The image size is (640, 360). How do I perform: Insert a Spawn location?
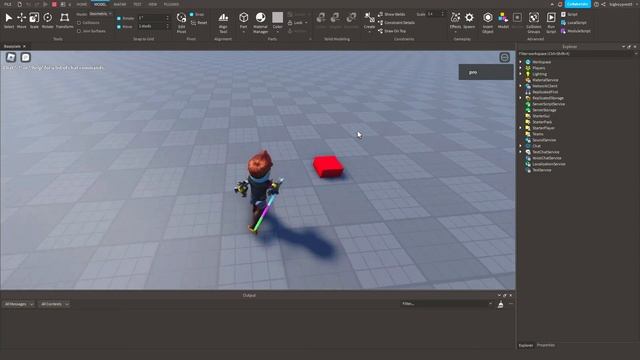click(x=469, y=20)
